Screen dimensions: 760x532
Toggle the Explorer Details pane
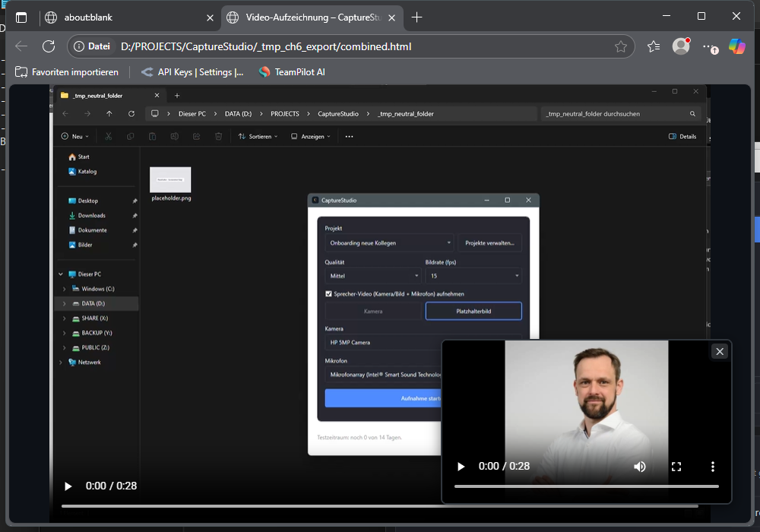682,137
